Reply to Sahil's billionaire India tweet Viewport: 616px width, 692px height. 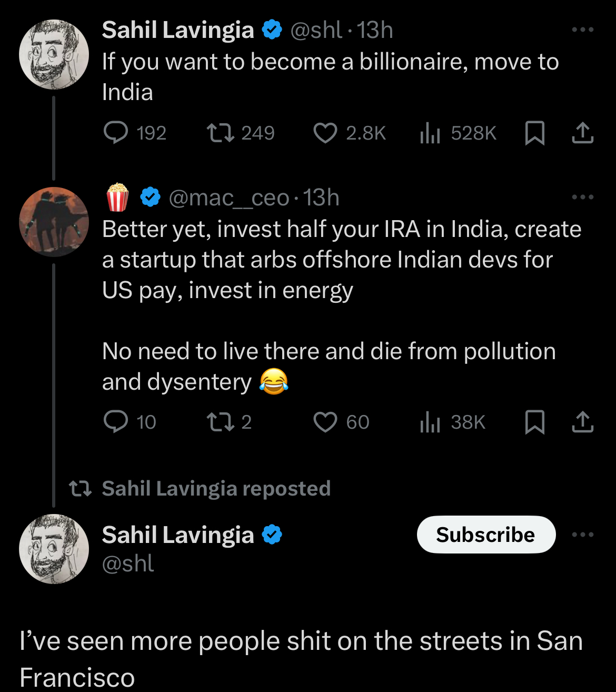coord(116,133)
